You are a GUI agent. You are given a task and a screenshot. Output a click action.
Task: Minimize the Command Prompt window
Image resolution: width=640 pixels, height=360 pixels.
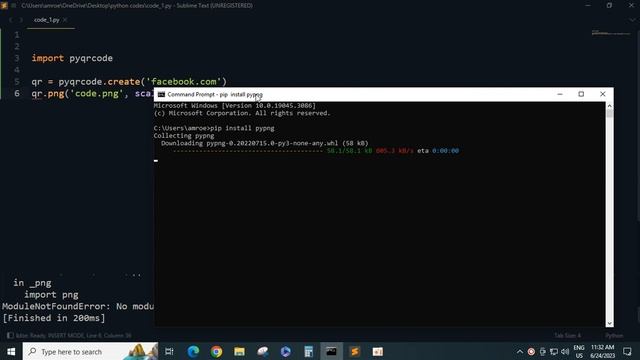point(560,94)
